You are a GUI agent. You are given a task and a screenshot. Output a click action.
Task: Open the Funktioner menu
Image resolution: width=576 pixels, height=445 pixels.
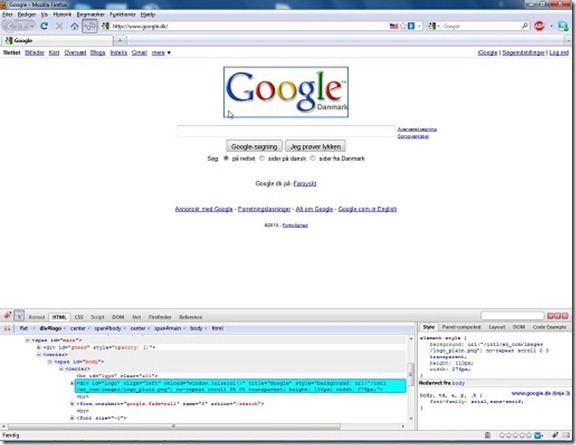click(123, 14)
